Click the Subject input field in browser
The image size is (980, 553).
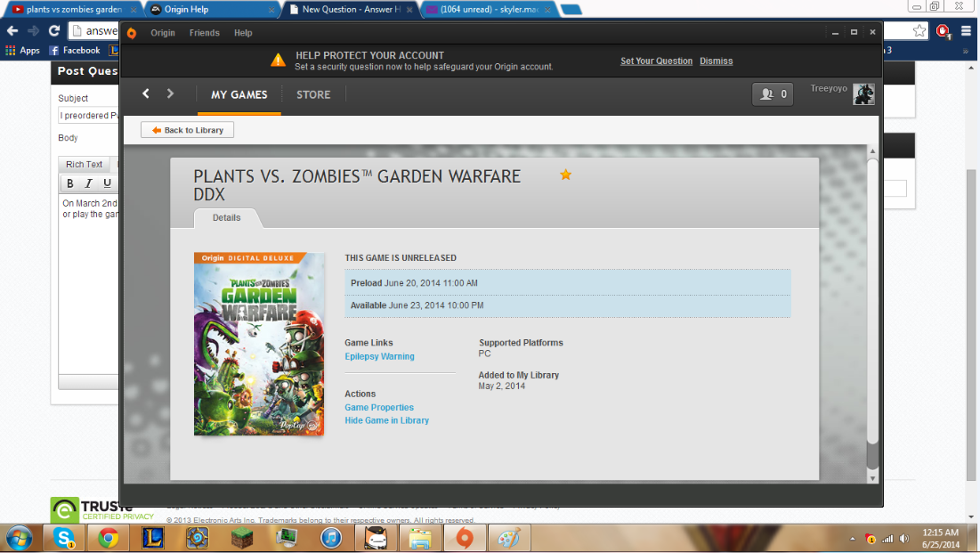tap(88, 115)
